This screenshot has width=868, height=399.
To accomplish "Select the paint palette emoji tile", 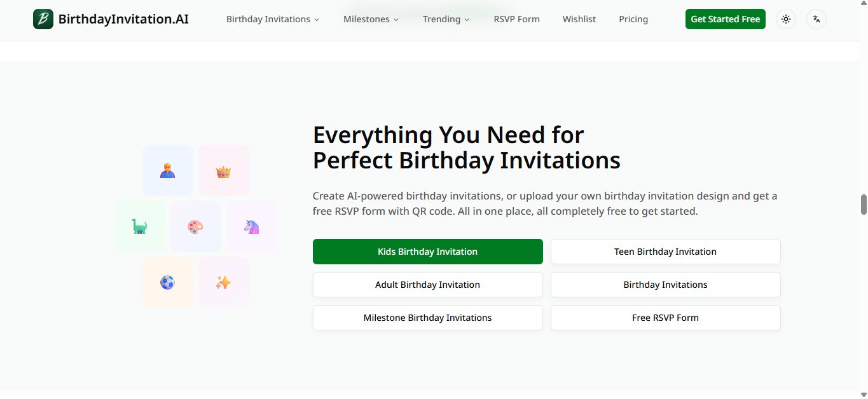I will [196, 226].
